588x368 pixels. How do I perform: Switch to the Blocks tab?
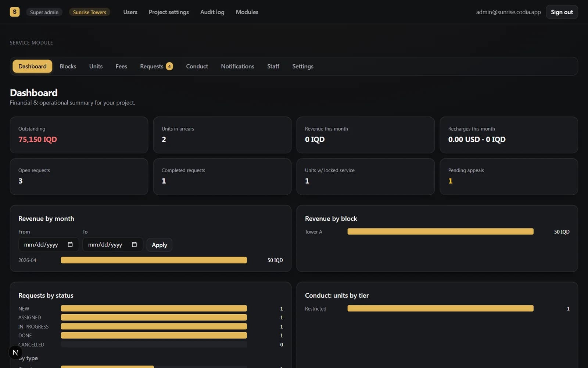[68, 66]
